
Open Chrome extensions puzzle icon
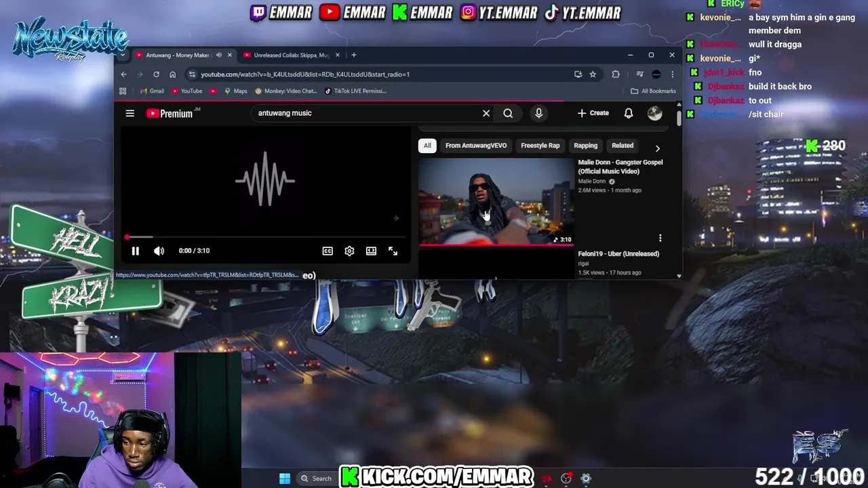(x=616, y=75)
